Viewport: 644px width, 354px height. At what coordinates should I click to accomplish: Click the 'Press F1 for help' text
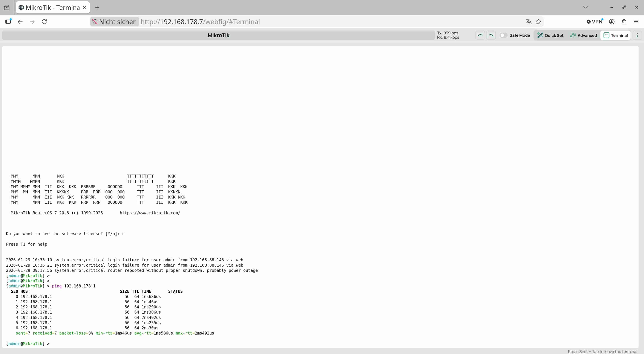pos(26,244)
